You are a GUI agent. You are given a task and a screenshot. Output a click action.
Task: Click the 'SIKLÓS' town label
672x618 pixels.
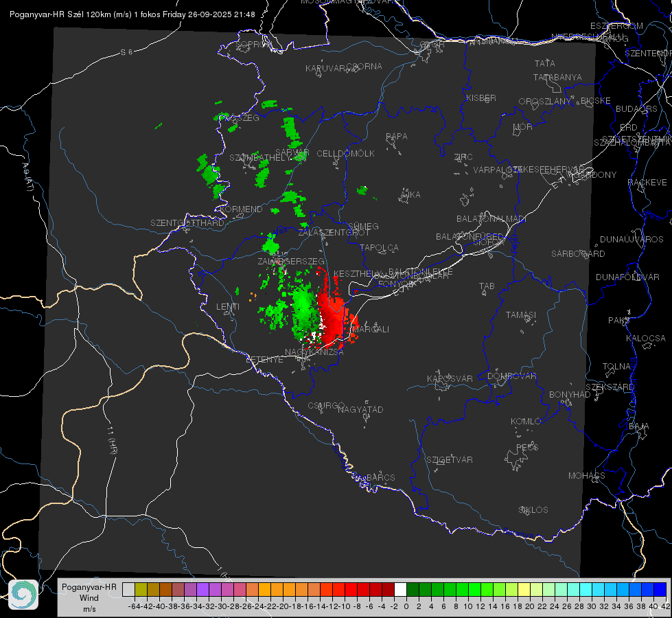(533, 510)
